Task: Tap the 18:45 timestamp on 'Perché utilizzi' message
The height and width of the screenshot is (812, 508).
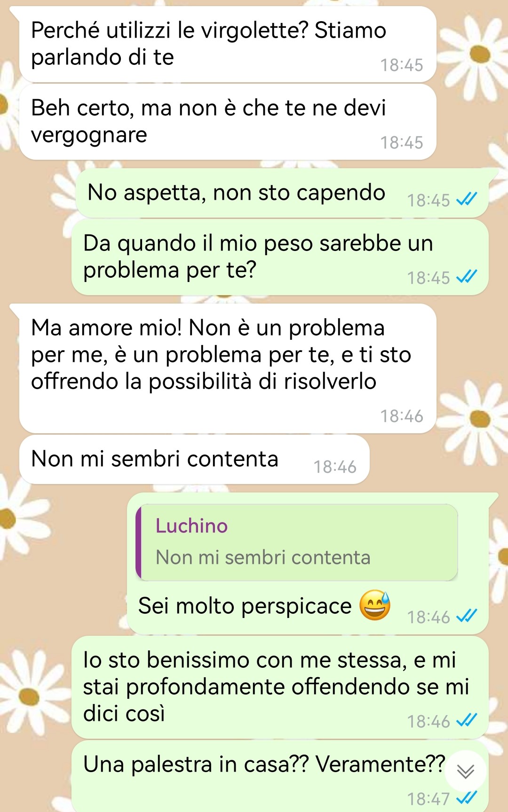Action: [401, 65]
